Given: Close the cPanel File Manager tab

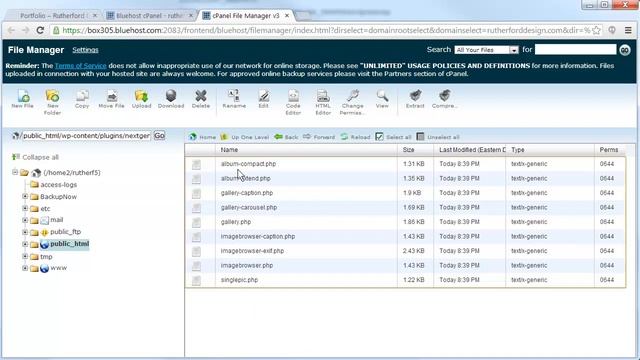Looking at the screenshot, I should click(x=287, y=16).
